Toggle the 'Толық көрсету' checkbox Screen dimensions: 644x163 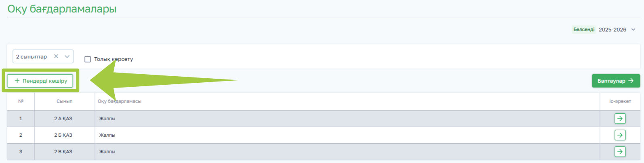point(88,59)
